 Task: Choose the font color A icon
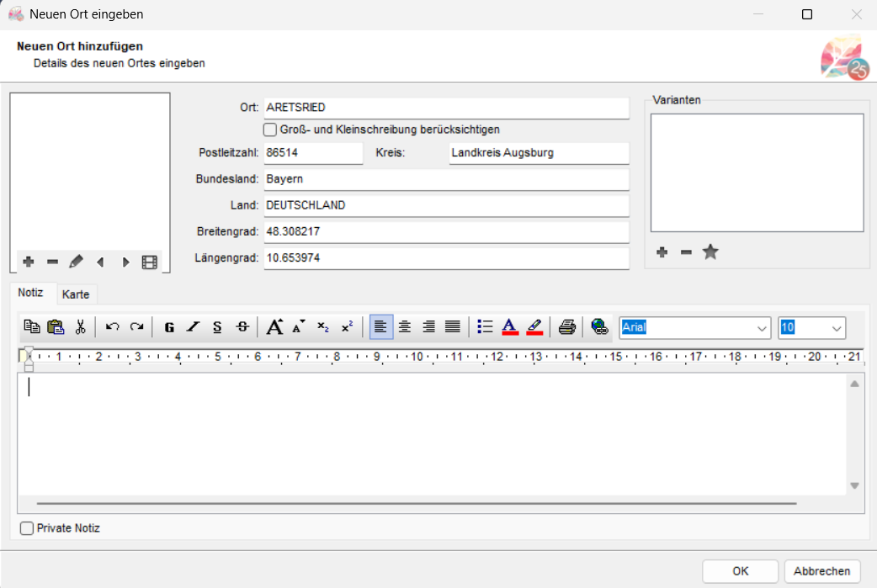[x=509, y=326]
